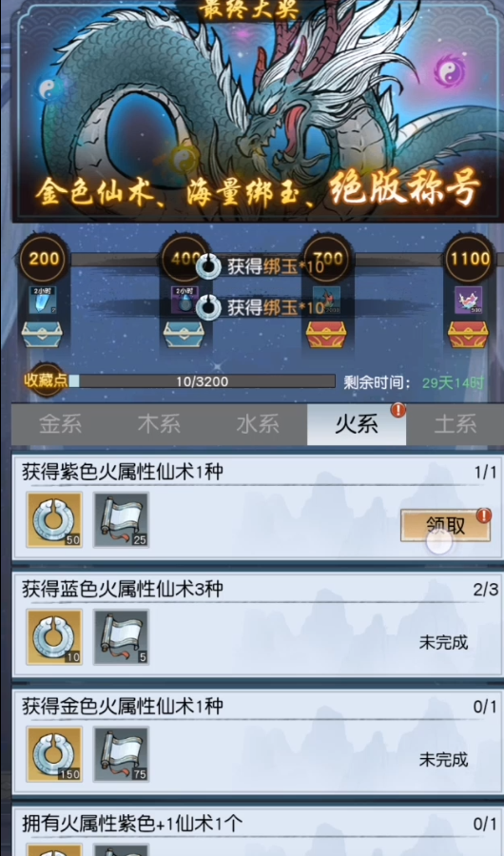The height and width of the screenshot is (856, 504).
Task: Tap the jade ring reward showing 10
Action: point(54,636)
